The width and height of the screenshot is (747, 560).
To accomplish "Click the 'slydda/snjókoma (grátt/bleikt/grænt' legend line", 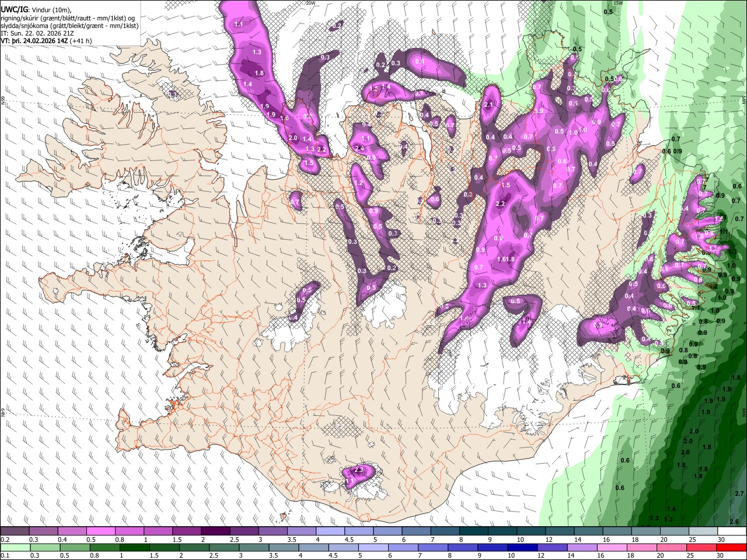I will [x=69, y=26].
